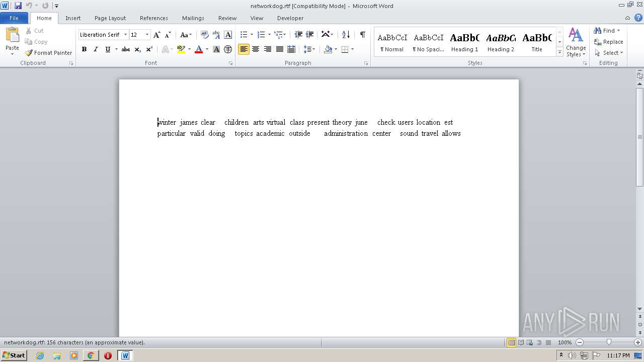Expand the Styles gallery more arrow
Viewport: 644px width, 362px height.
pyautogui.click(x=559, y=52)
